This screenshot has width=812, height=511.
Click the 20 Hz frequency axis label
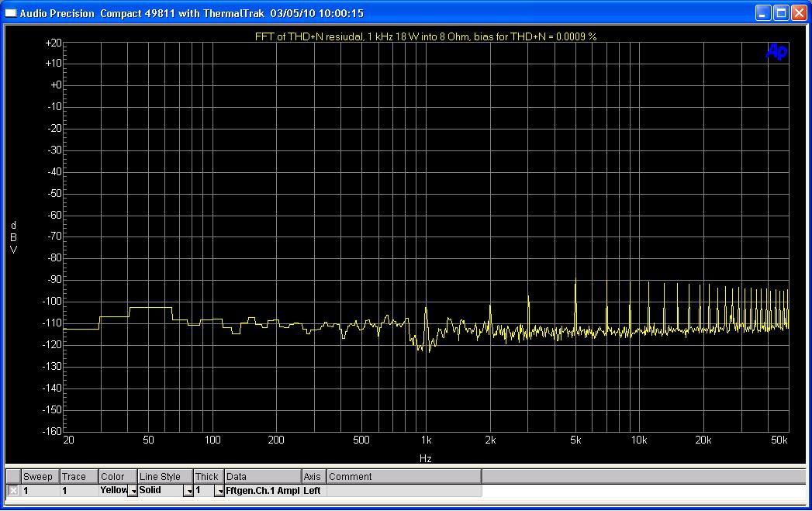click(68, 440)
